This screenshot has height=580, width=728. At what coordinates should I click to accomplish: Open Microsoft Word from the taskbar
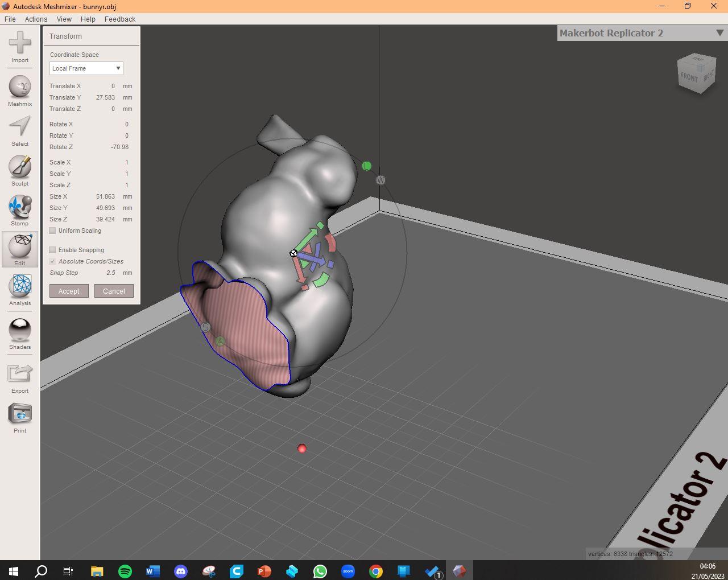[x=153, y=571]
